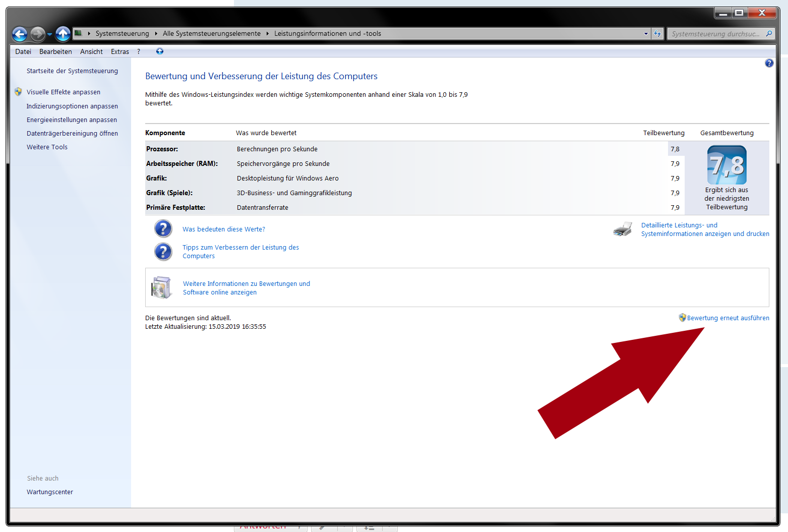Image resolution: width=788 pixels, height=532 pixels.
Task: Click Letzte Aktualisierung date text
Action: coord(206,327)
